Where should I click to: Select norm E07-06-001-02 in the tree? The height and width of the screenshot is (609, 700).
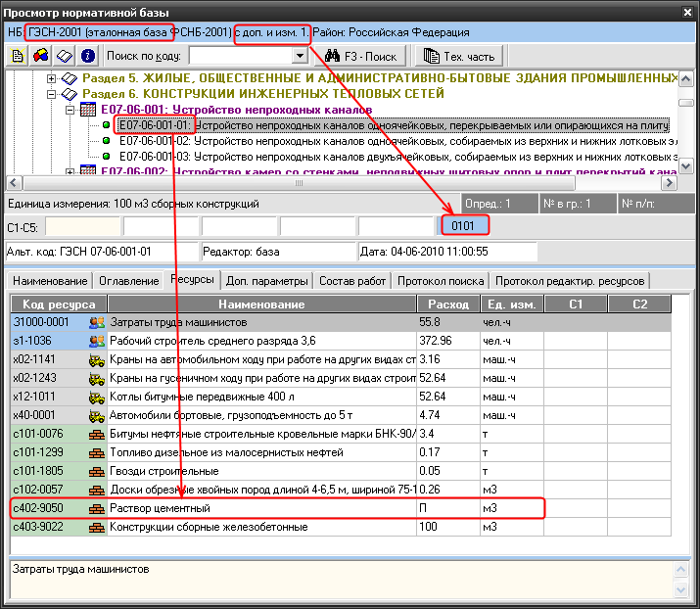click(154, 141)
